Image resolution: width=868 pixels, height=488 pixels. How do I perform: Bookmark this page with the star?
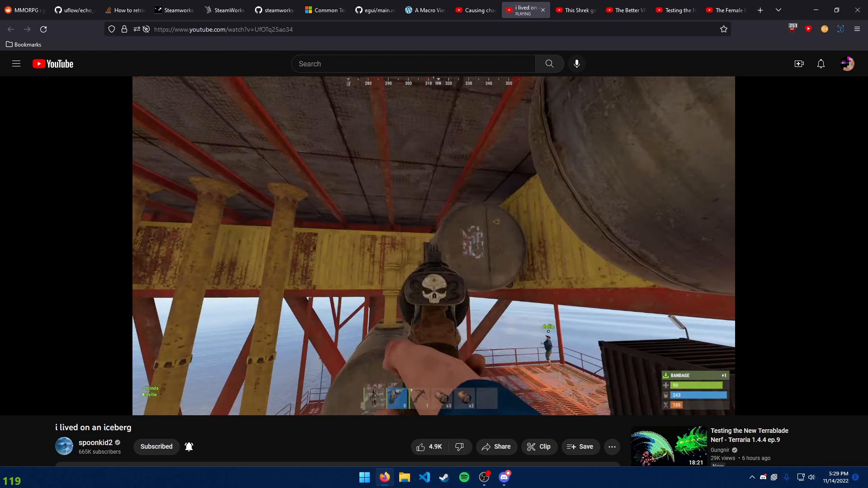tap(724, 29)
